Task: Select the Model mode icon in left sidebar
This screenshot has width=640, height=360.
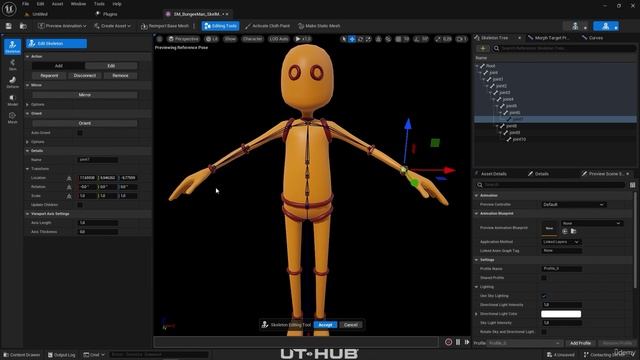Action: 12,100
